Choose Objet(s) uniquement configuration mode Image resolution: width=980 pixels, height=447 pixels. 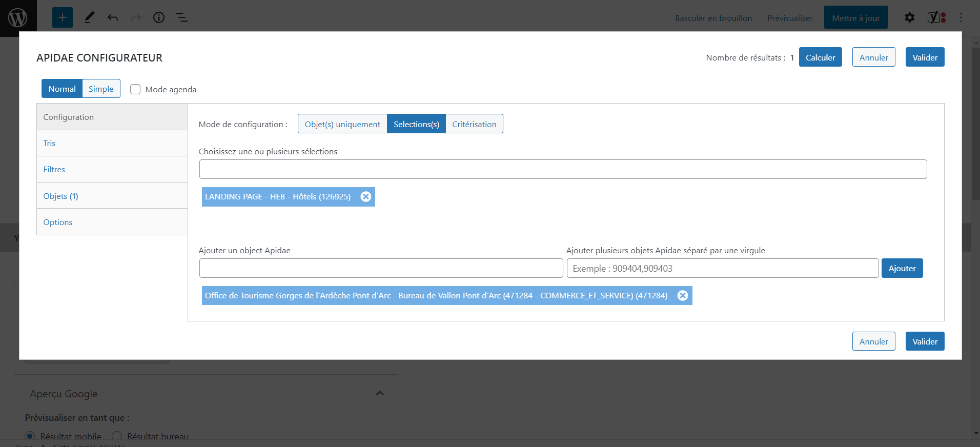[x=342, y=124]
